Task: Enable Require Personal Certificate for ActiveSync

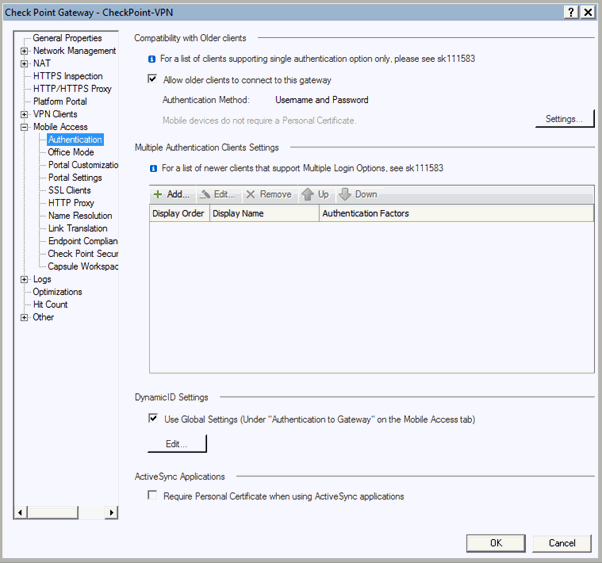Action: (x=153, y=496)
